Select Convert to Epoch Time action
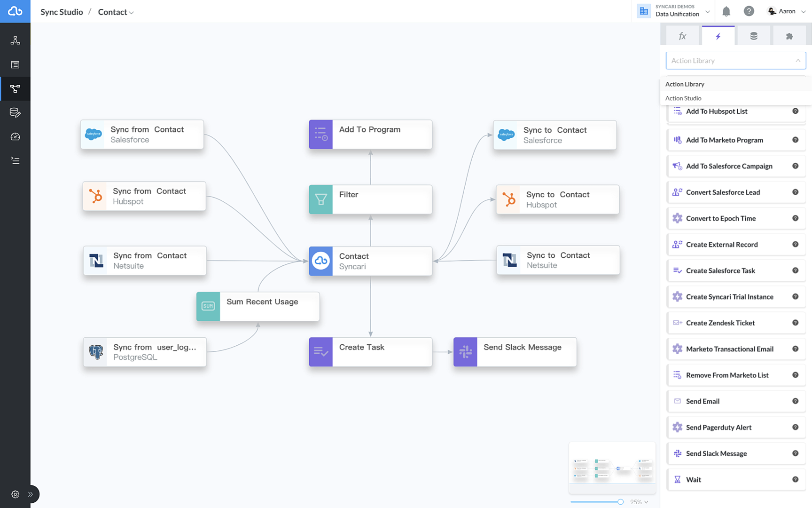 coord(736,218)
